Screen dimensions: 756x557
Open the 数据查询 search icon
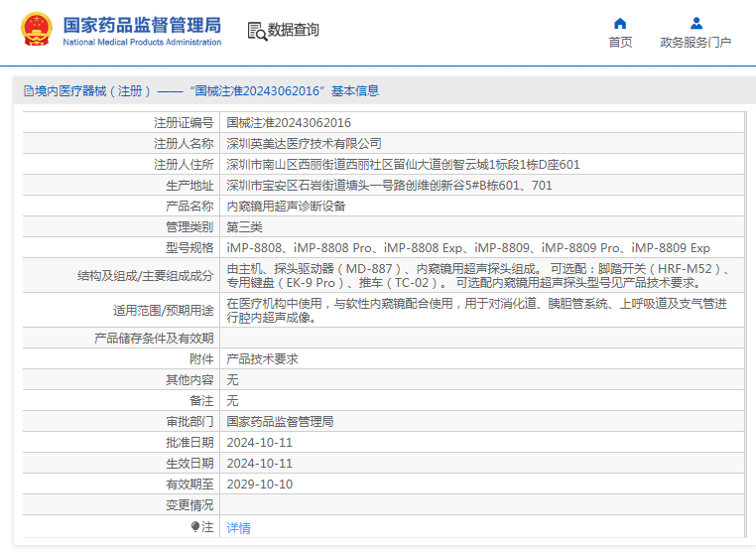(x=257, y=32)
